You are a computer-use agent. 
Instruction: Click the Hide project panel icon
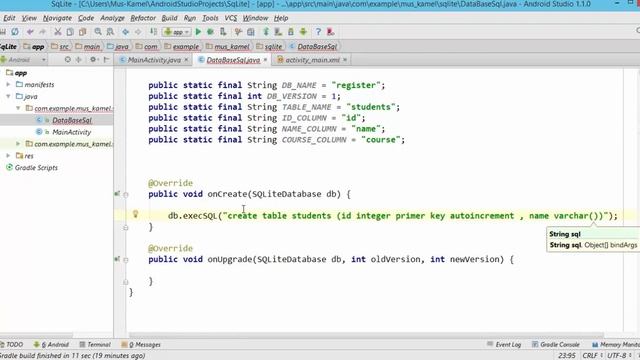pos(107,60)
